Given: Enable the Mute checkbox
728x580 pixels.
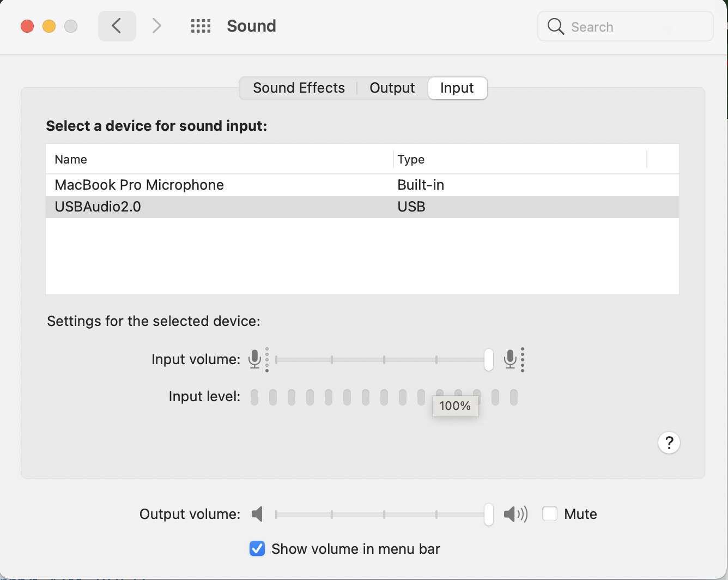Looking at the screenshot, I should pyautogui.click(x=550, y=513).
